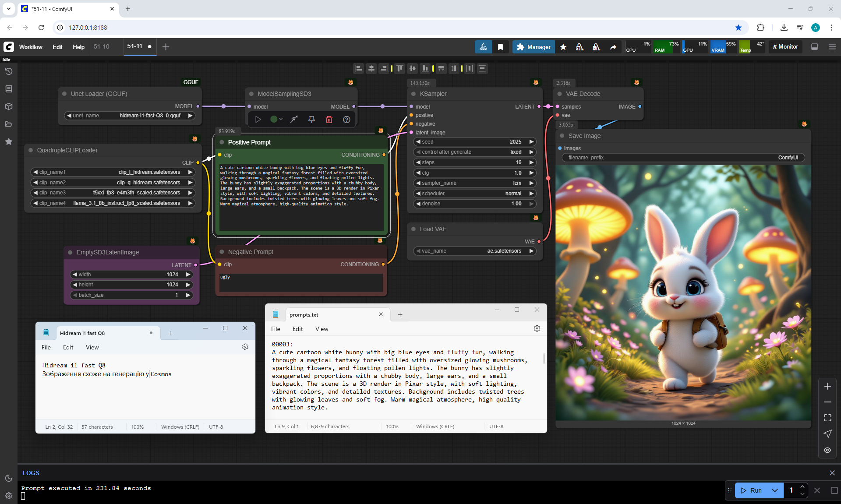Viewport: 841px width, 504px height.
Task: Open the node help question icon
Action: [x=346, y=120]
